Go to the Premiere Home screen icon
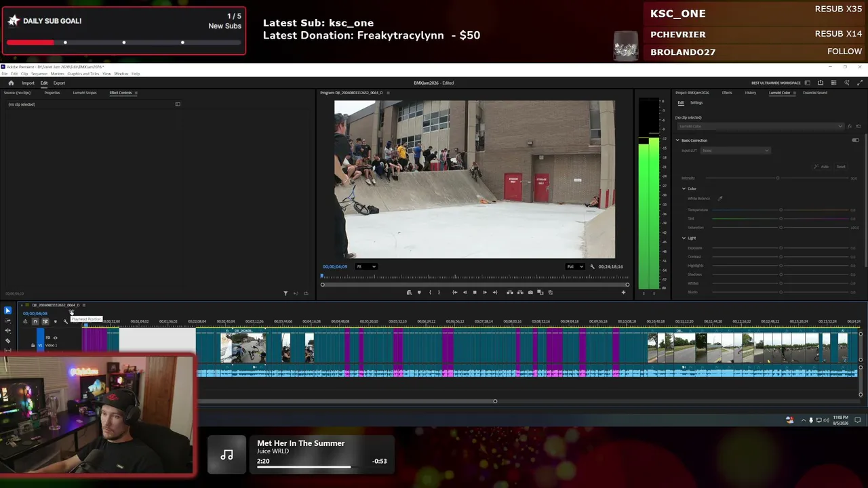 coord(11,83)
